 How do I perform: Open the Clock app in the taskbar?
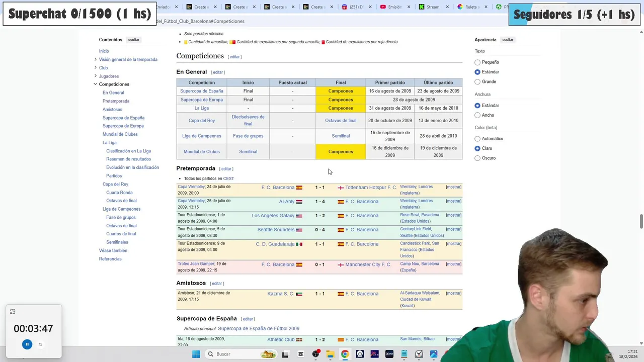[419, 354]
